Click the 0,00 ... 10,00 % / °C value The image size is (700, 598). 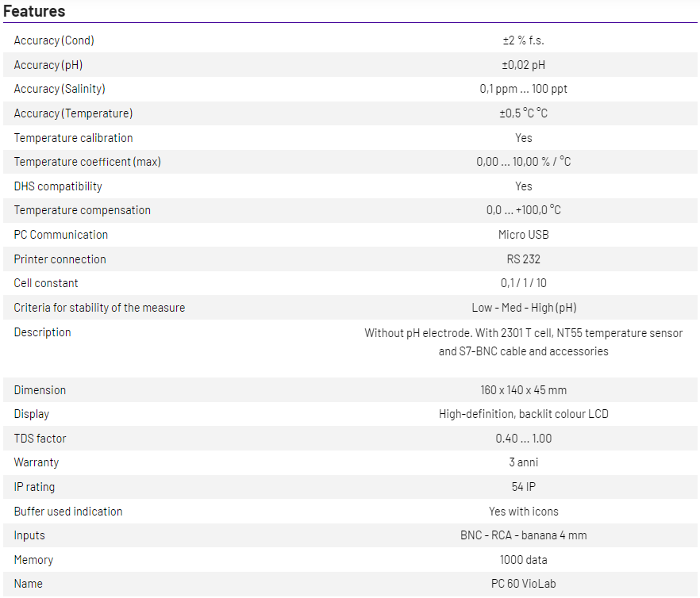click(x=523, y=162)
